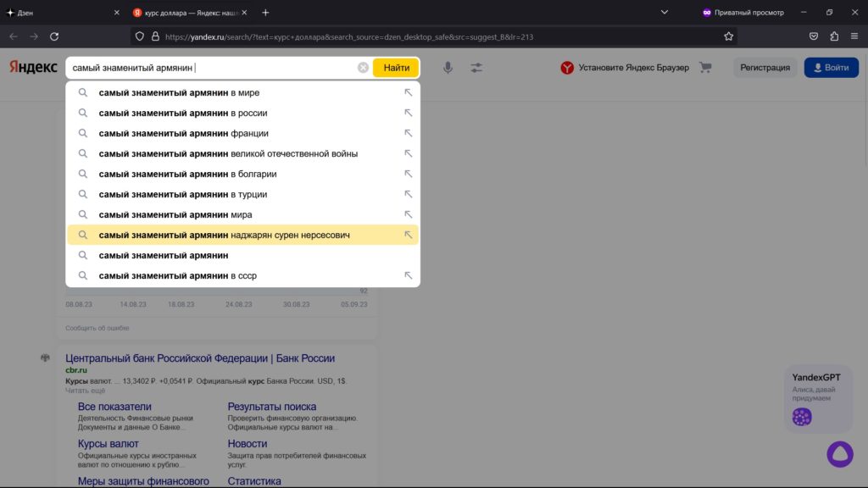Open the Результаты поиска sitelink

click(272, 407)
